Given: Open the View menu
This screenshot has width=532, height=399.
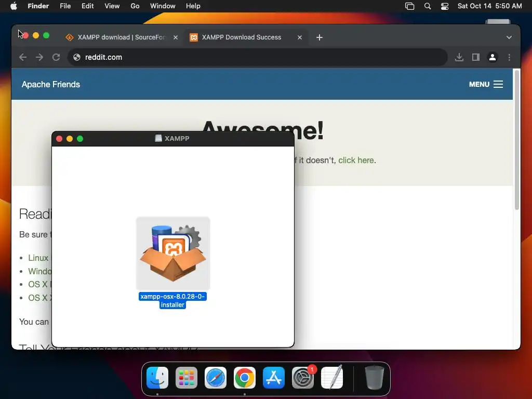Looking at the screenshot, I should tap(112, 6).
